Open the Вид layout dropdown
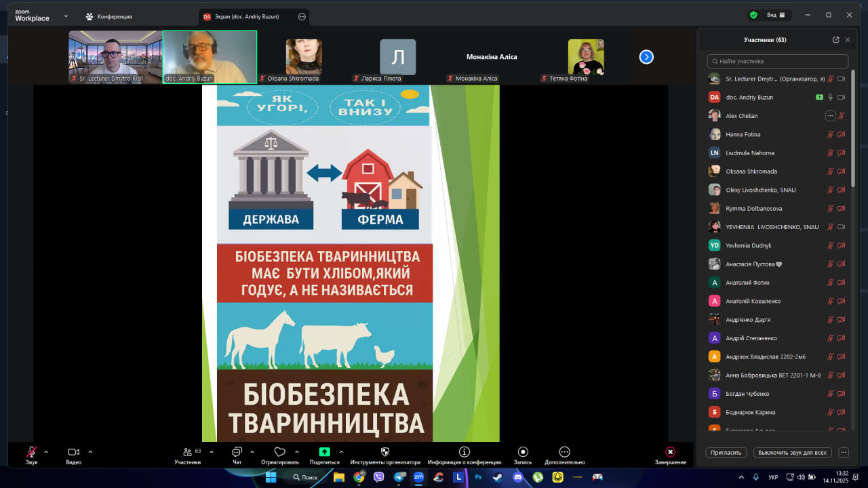This screenshot has height=488, width=868. click(775, 15)
